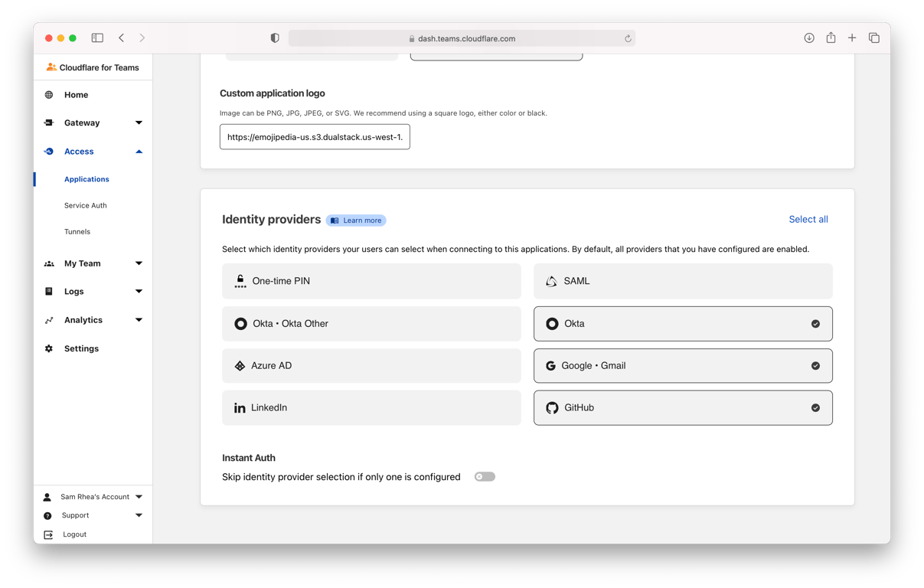The width and height of the screenshot is (924, 588).
Task: Click the Settings gear icon
Action: (49, 348)
